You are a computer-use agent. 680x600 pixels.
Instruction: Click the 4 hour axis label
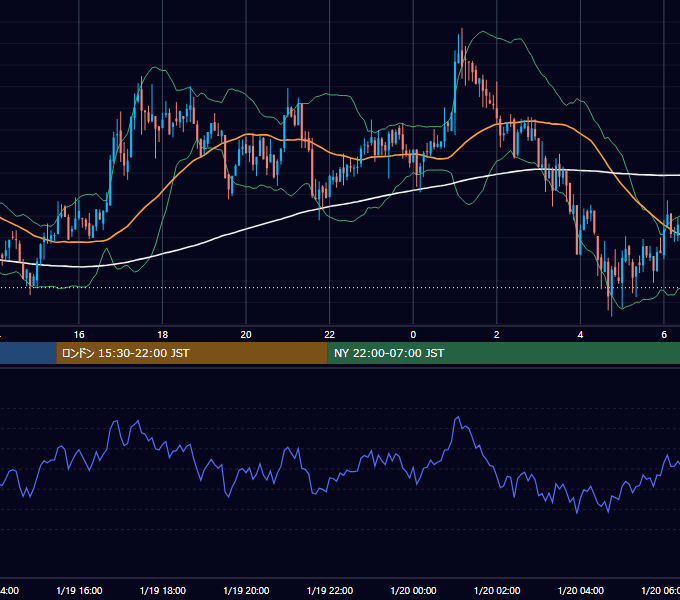[x=580, y=335]
